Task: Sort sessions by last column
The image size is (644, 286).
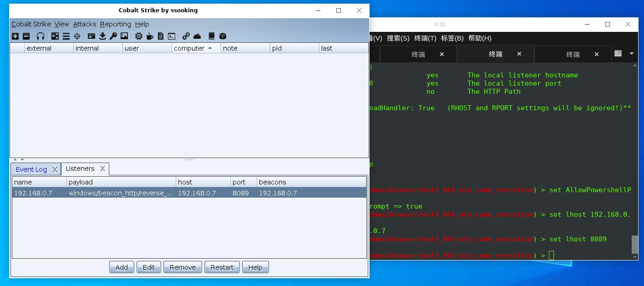Action: (344, 48)
